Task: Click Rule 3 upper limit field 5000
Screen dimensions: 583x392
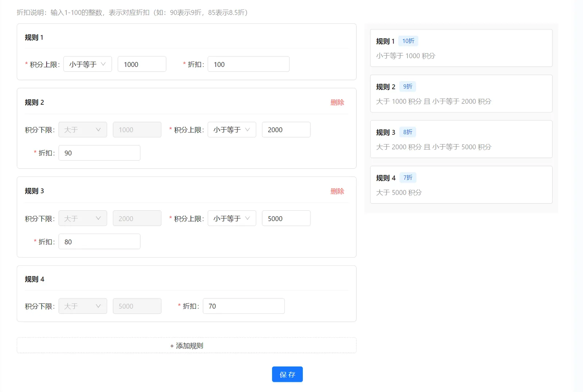Action: (286, 218)
